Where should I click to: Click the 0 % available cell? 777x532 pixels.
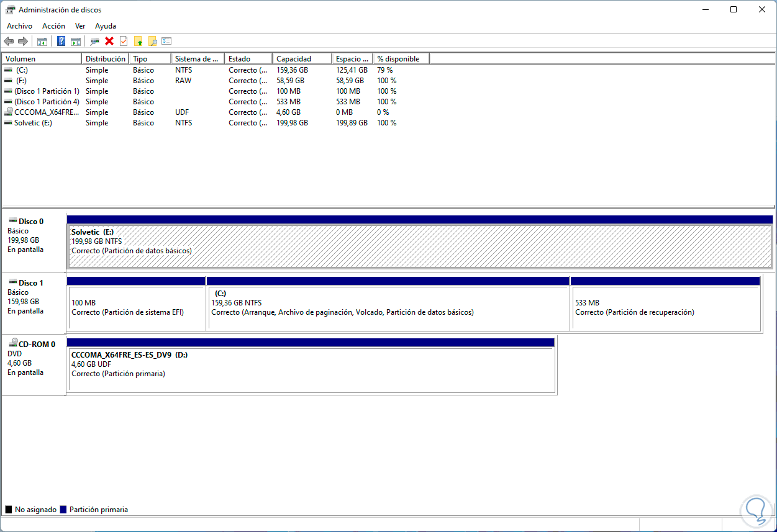(383, 112)
